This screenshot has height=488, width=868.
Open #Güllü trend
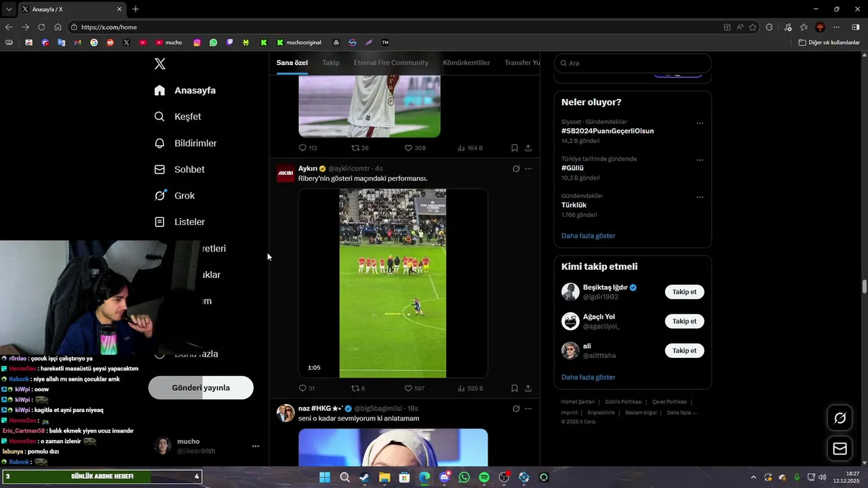coord(572,168)
